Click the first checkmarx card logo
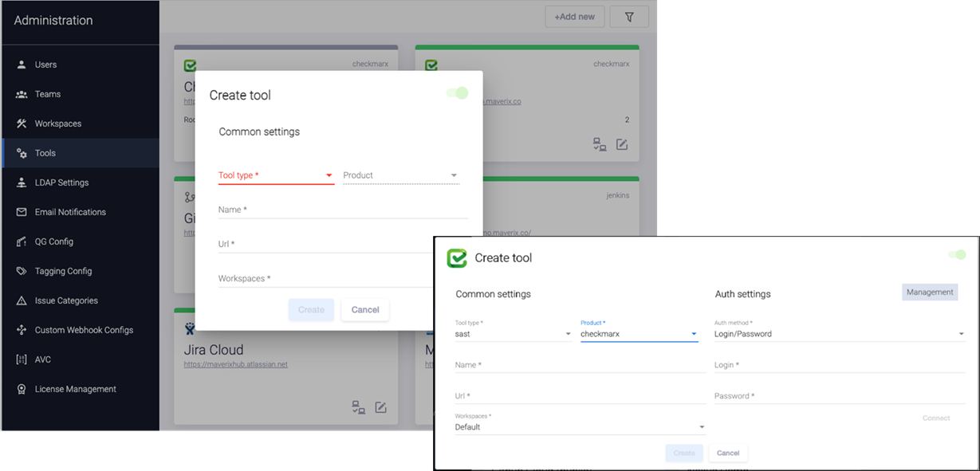Image resolution: width=980 pixels, height=471 pixels. pyautogui.click(x=190, y=65)
